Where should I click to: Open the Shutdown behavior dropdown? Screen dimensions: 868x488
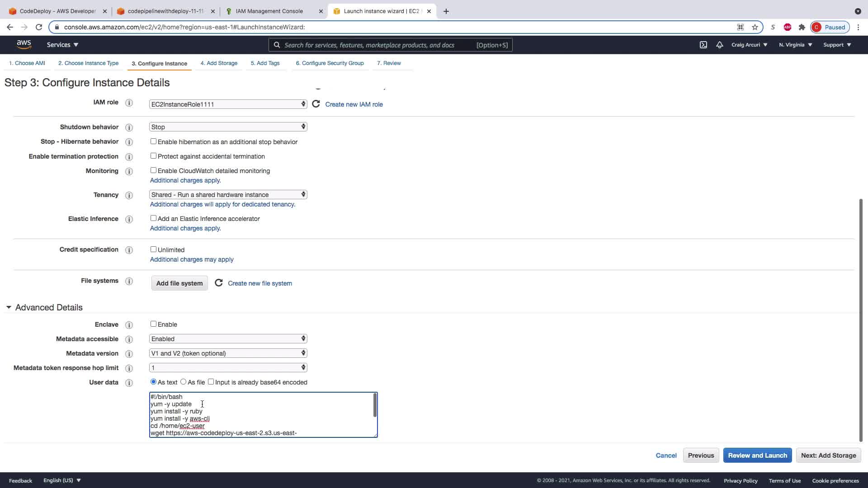[x=228, y=127]
